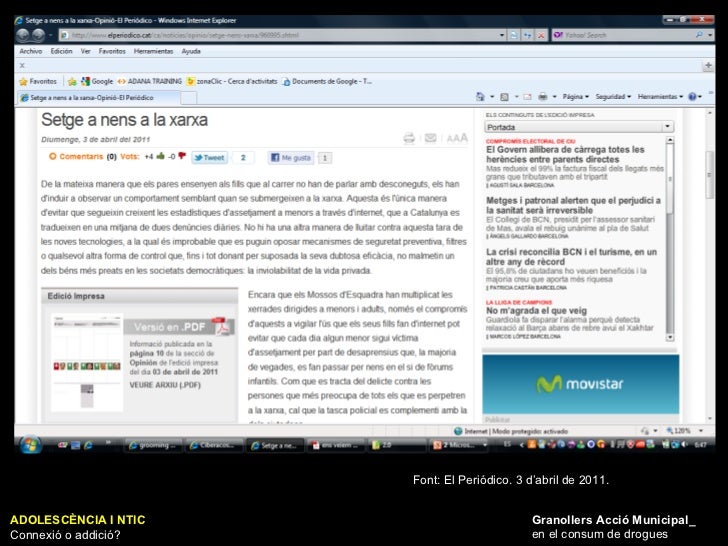Screen dimensions: 728x546
Task: Click the Tweet button
Action: pos(209,157)
